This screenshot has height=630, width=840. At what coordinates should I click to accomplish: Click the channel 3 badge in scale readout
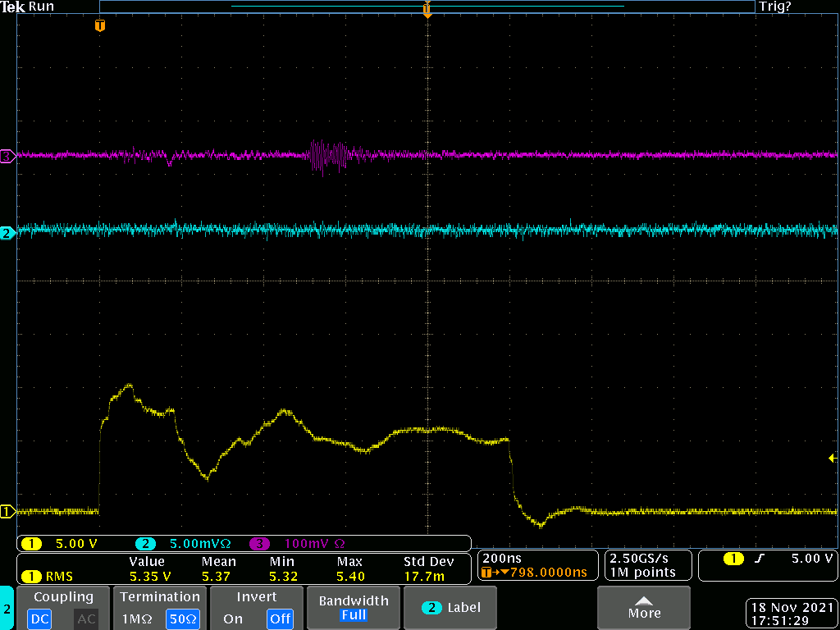(259, 543)
